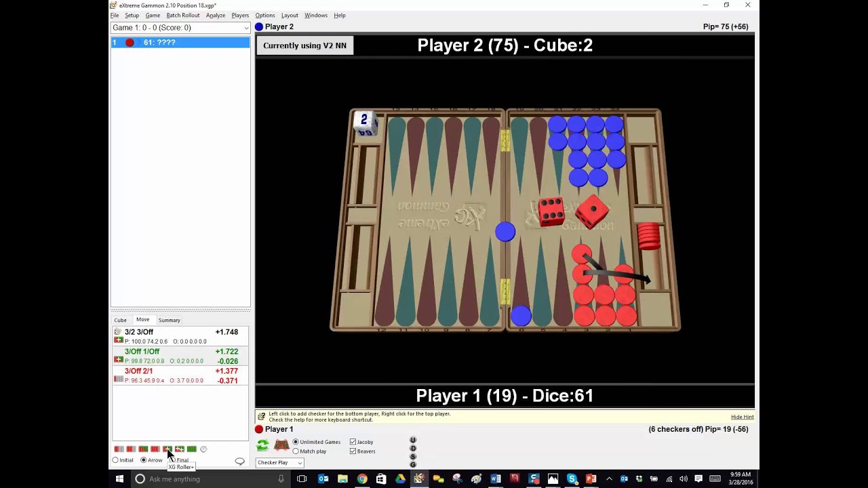The height and width of the screenshot is (488, 868).
Task: Open the comment speech bubble icon
Action: pos(239,462)
